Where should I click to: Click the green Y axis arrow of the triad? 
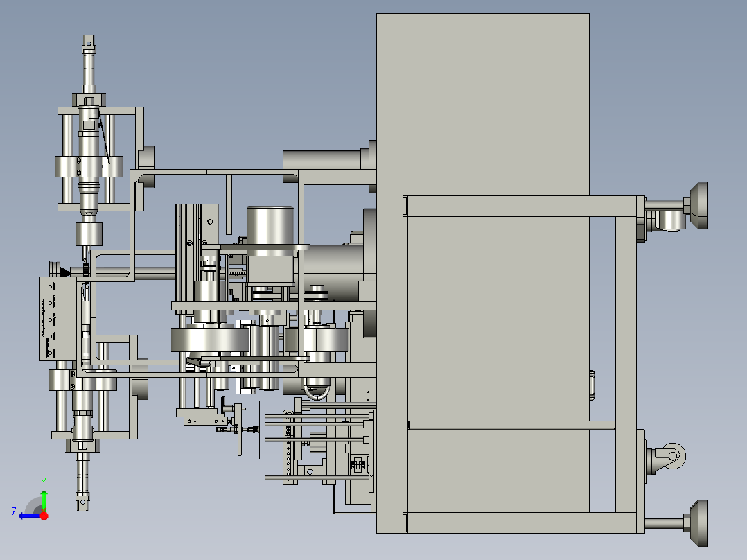44,500
